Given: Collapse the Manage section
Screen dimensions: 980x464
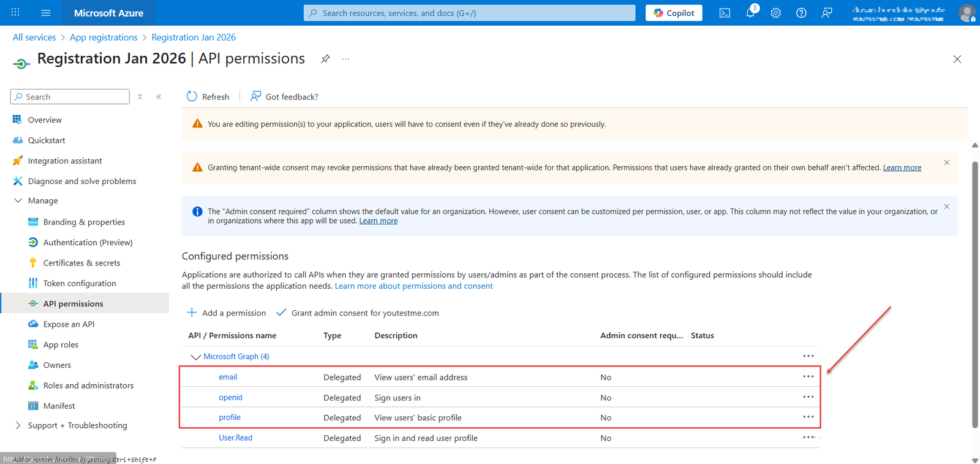Looking at the screenshot, I should [18, 200].
